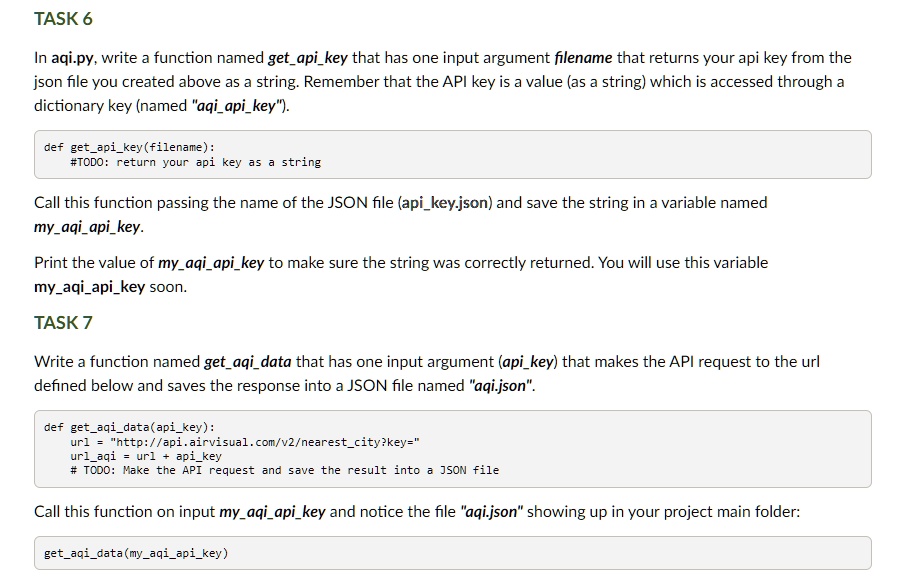921x578 pixels.
Task: Click the bold my_aqi_api_key before 'soon'
Action: tap(89, 287)
